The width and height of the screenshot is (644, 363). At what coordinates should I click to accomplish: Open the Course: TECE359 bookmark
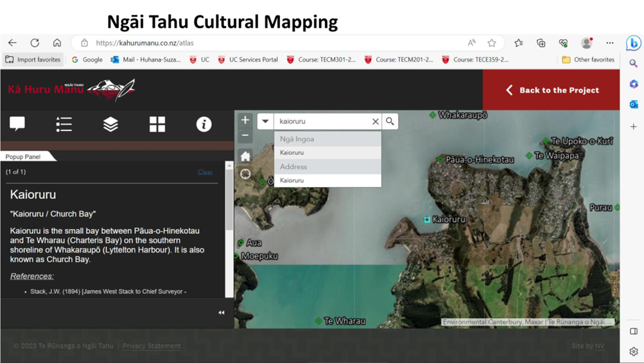(x=475, y=60)
